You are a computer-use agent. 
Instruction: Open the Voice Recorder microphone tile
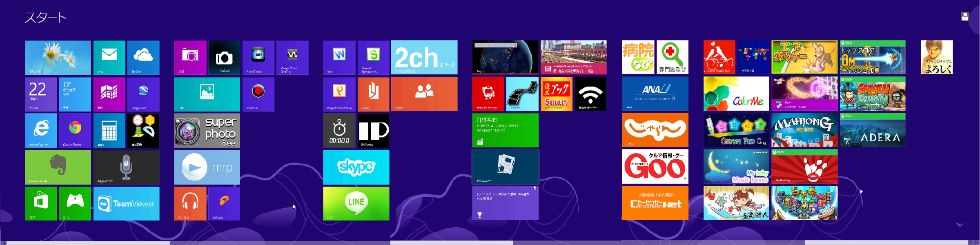pyautogui.click(x=126, y=167)
